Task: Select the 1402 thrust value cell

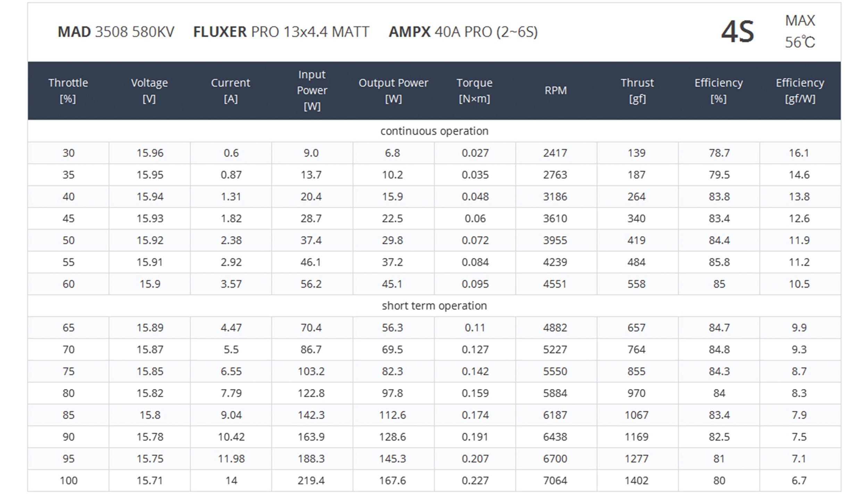Action: coord(636,480)
